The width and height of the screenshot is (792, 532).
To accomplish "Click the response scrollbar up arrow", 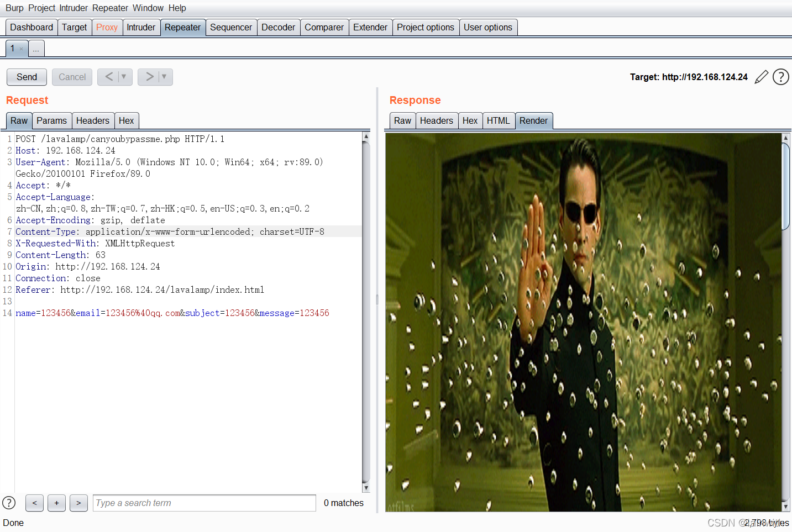I will (786, 138).
